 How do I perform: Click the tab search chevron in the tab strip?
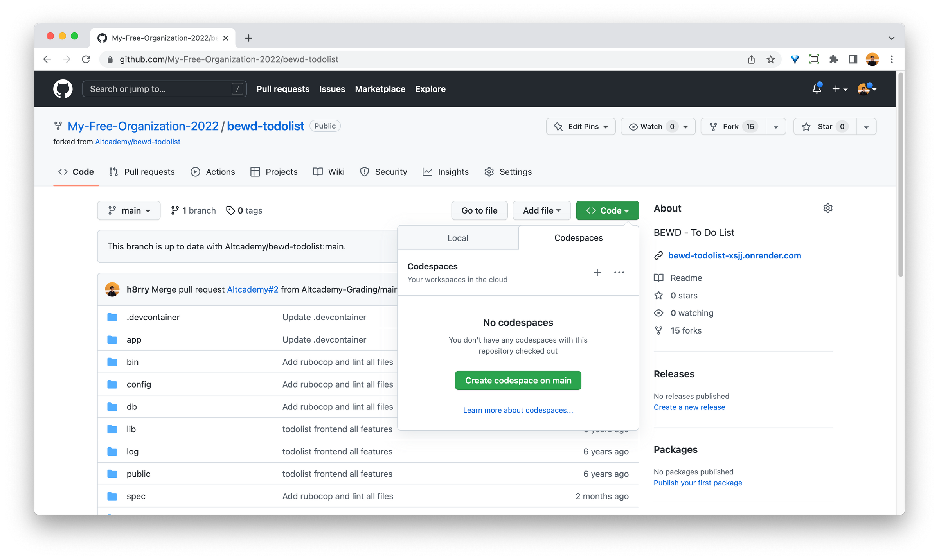[892, 38]
